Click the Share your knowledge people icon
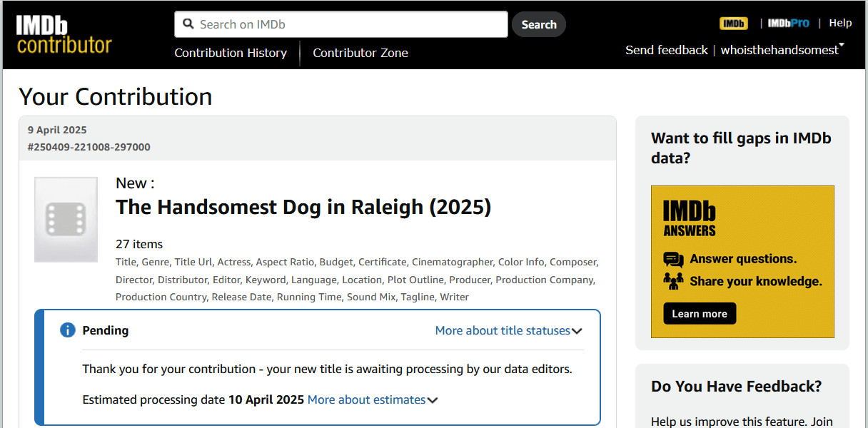 pyautogui.click(x=672, y=281)
